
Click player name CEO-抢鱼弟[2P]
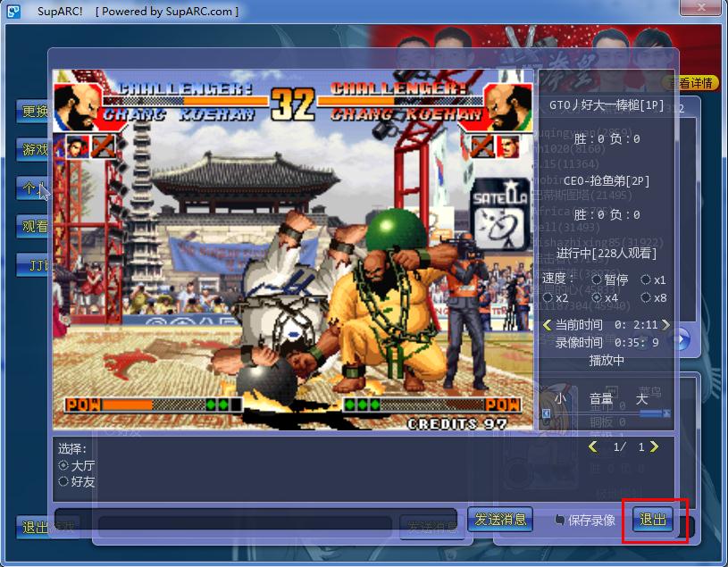pyautogui.click(x=607, y=181)
